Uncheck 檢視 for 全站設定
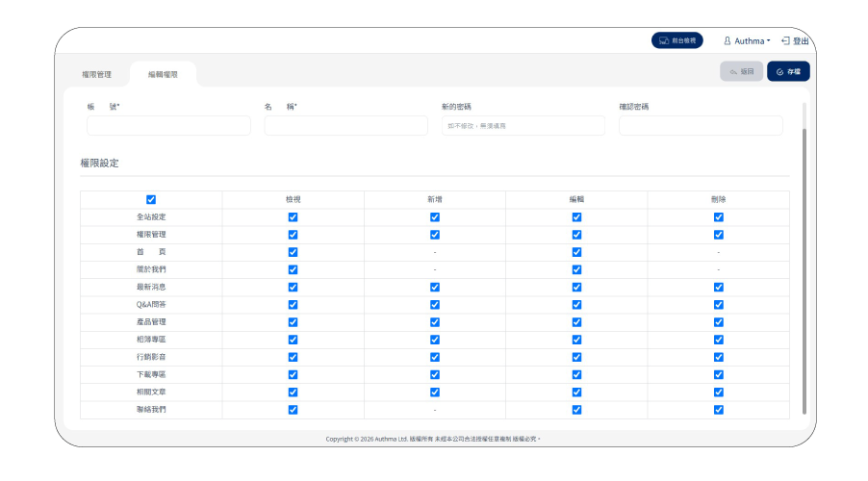The height and width of the screenshot is (481, 868). 293,217
